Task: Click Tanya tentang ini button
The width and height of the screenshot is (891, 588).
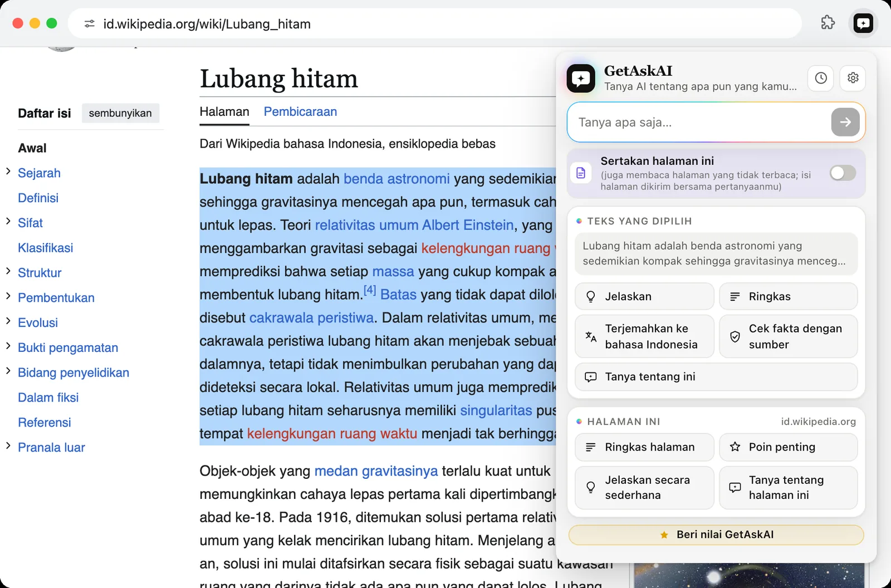Action: (x=716, y=377)
